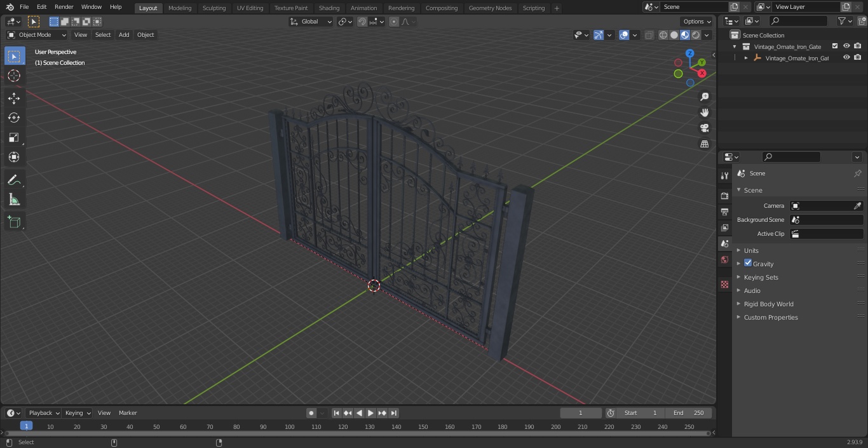868x448 pixels.
Task: Switch to the Shading workspace tab
Action: [x=329, y=8]
